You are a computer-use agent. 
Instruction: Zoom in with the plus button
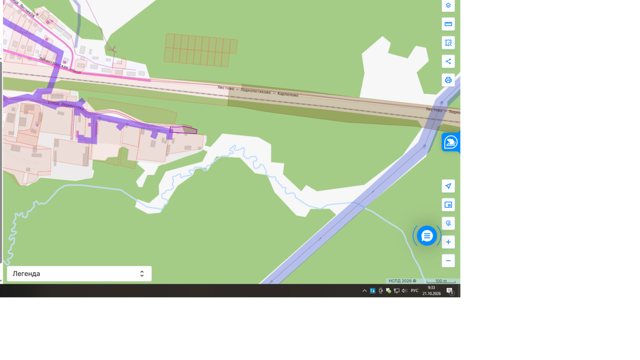(448, 242)
